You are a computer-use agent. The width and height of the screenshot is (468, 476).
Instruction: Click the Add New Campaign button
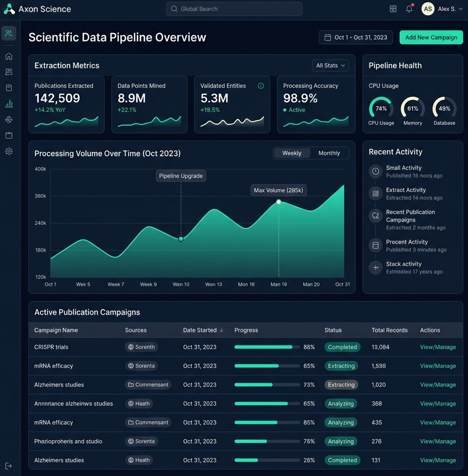click(431, 37)
